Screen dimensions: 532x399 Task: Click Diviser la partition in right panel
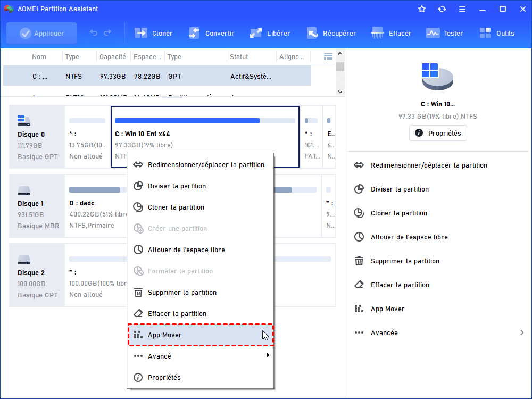[400, 189]
